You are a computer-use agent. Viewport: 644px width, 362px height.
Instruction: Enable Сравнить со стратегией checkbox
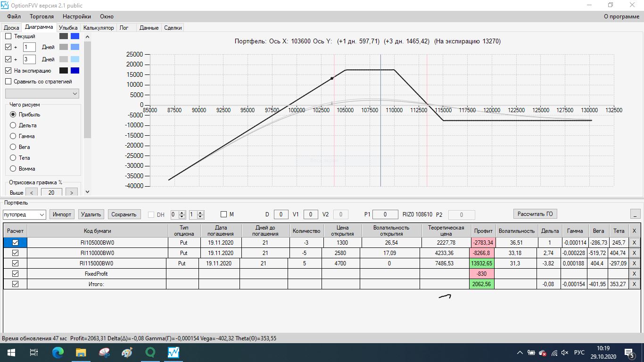(x=8, y=82)
